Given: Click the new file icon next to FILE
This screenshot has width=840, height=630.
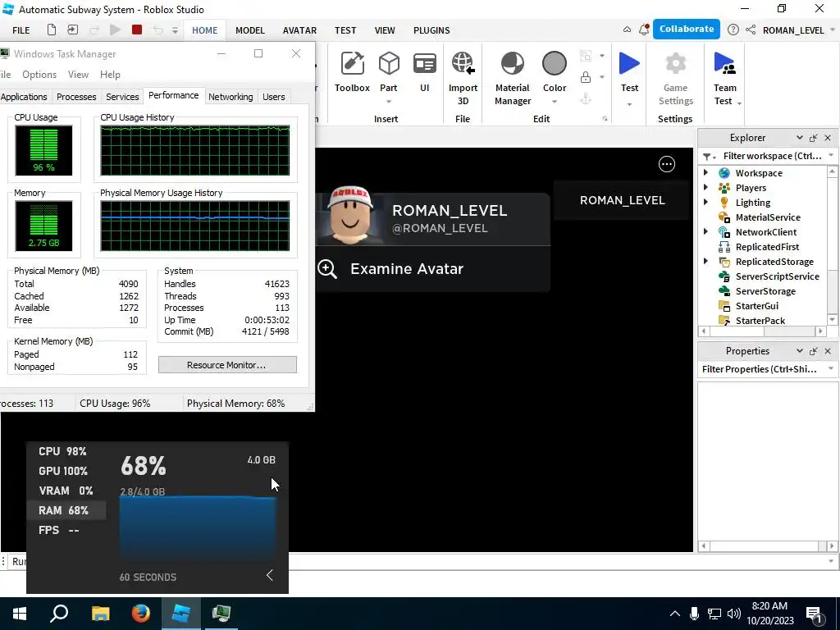Looking at the screenshot, I should click(x=52, y=30).
